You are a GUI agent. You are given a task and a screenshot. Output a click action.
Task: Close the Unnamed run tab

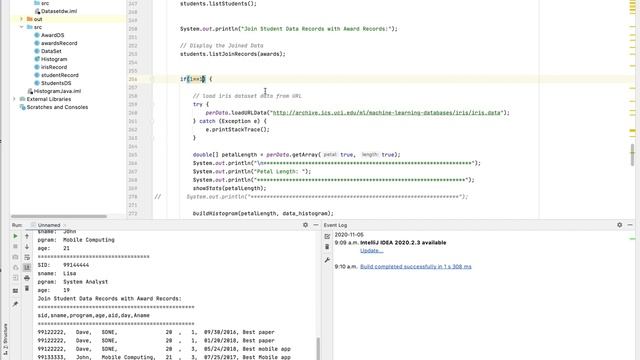click(x=64, y=225)
